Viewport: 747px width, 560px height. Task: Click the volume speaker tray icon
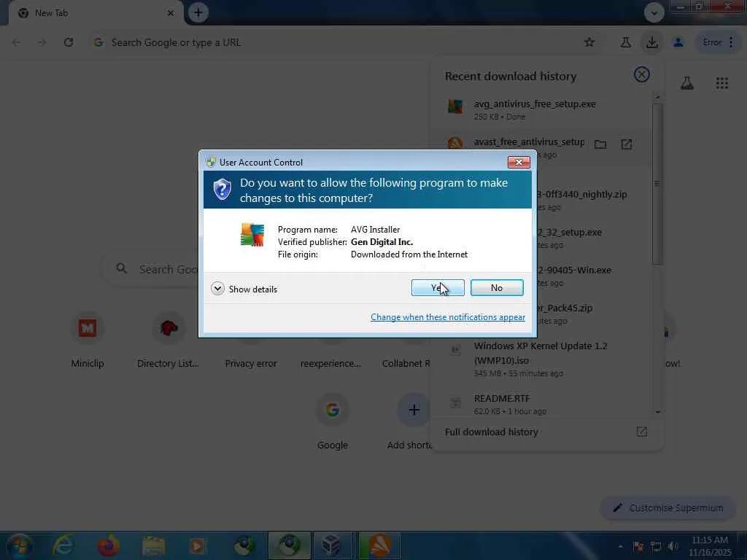point(673,546)
